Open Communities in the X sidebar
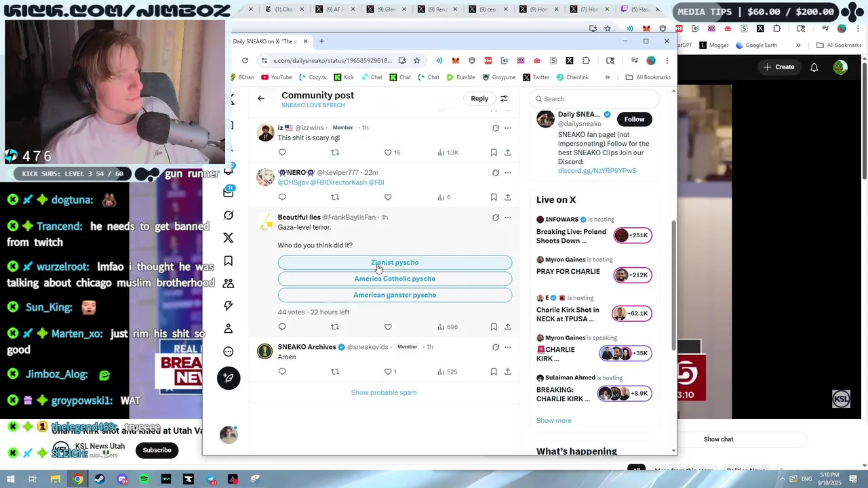 click(229, 283)
